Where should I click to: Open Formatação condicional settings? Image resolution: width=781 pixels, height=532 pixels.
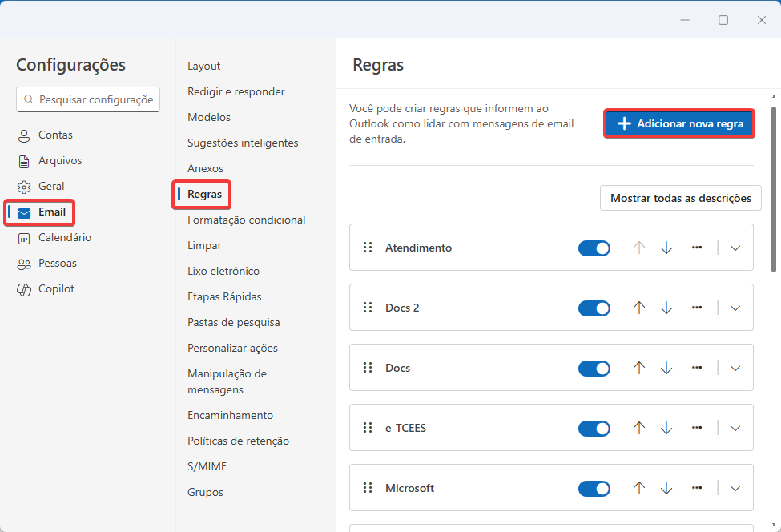(x=246, y=220)
